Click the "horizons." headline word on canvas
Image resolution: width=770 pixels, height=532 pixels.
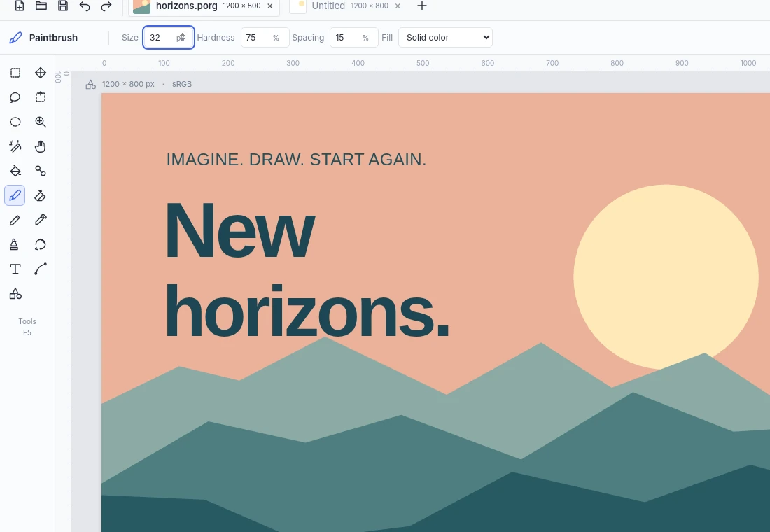click(307, 311)
